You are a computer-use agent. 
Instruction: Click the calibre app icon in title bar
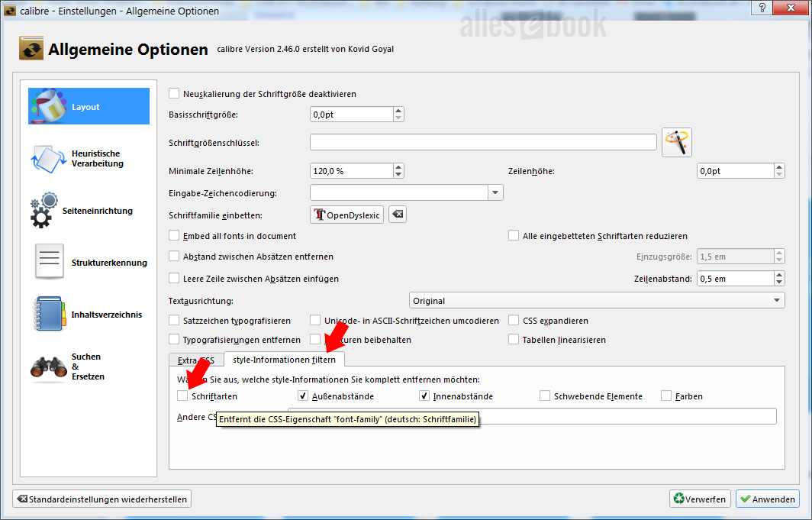[9, 11]
